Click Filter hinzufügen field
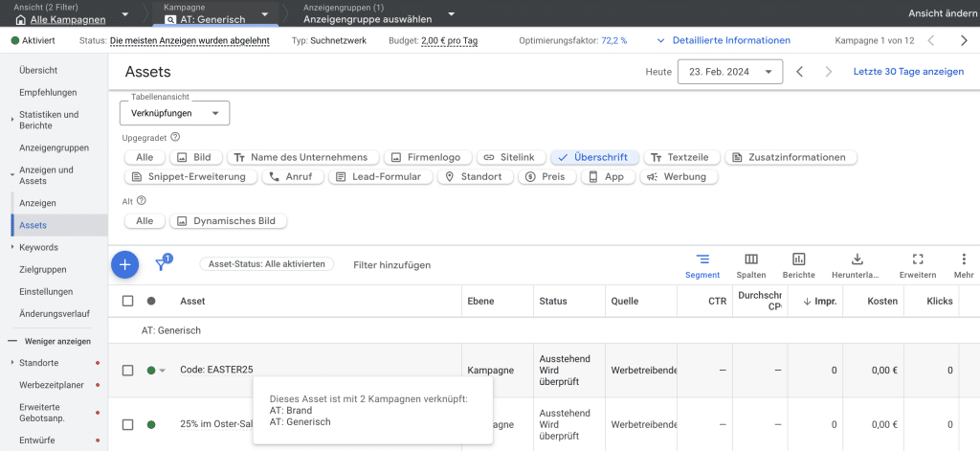980x451 pixels. pyautogui.click(x=391, y=264)
